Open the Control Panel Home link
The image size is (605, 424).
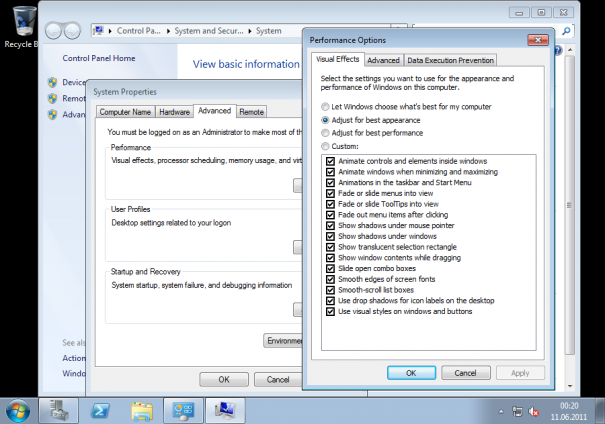(99, 58)
